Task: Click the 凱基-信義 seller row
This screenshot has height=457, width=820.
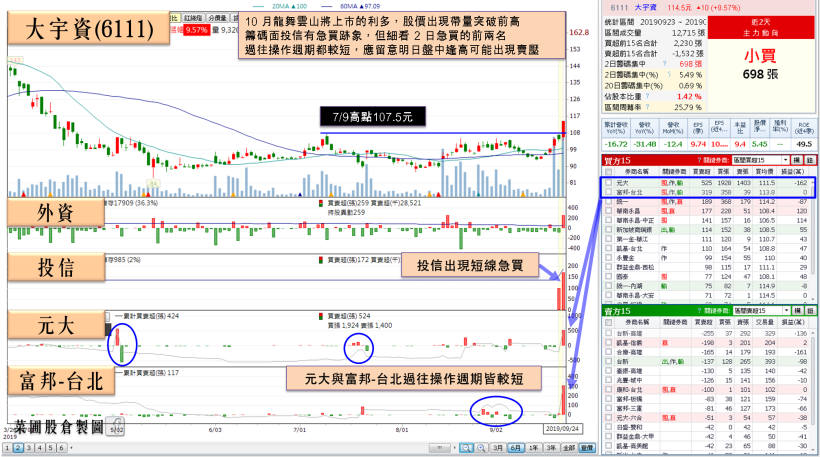Action: coord(707,342)
